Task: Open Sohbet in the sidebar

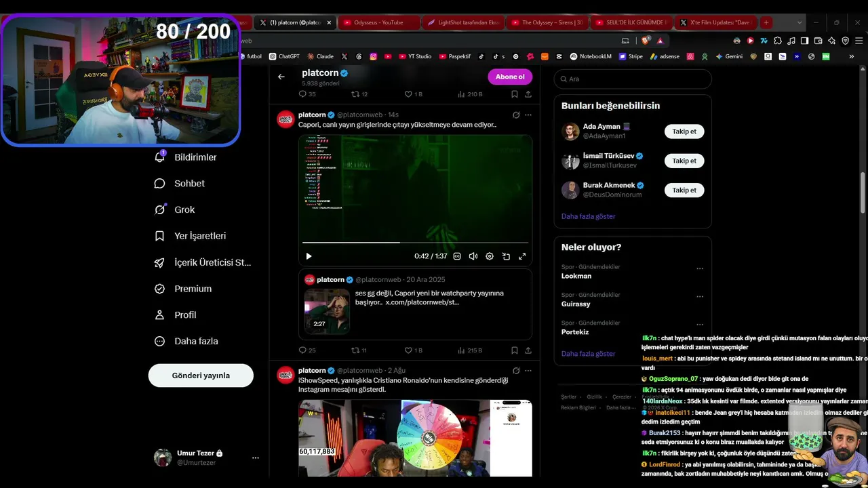Action: [x=179, y=184]
